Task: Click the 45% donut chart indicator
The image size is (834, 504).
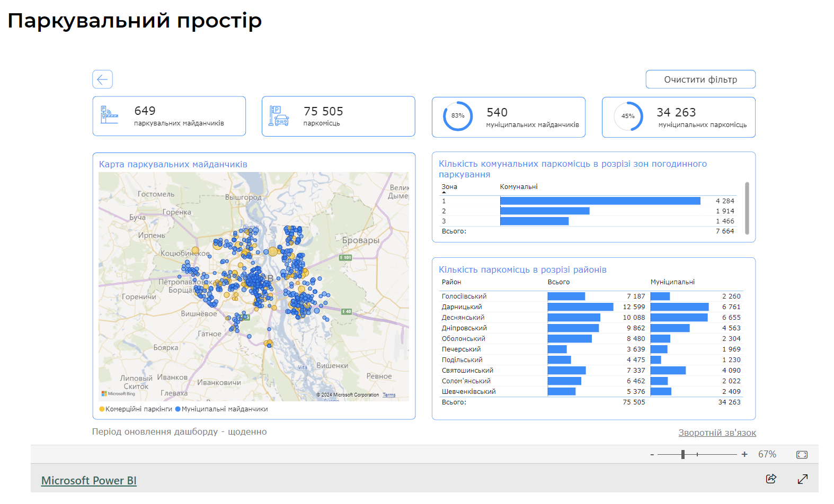Action: (x=628, y=116)
